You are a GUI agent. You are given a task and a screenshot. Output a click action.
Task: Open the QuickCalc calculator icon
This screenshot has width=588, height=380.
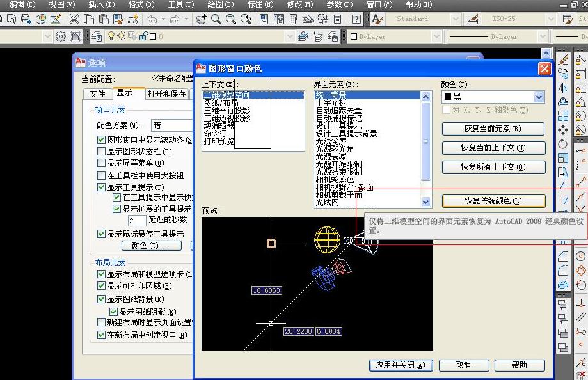pyautogui.click(x=337, y=19)
